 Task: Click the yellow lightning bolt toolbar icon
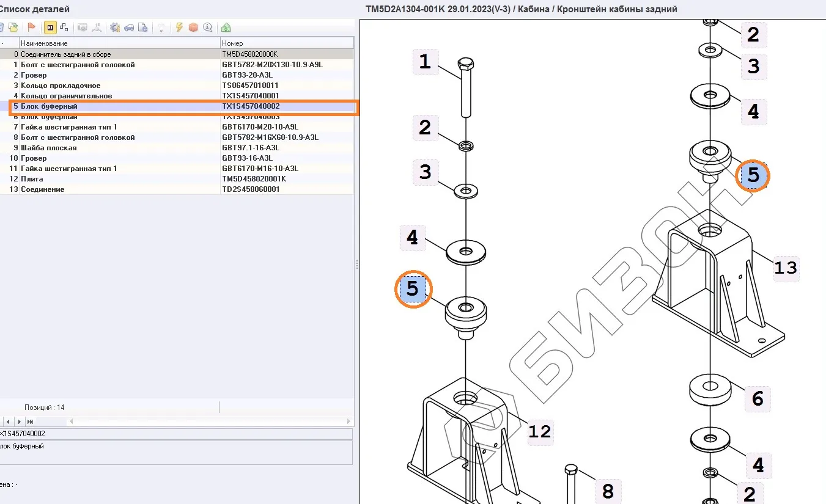point(179,27)
